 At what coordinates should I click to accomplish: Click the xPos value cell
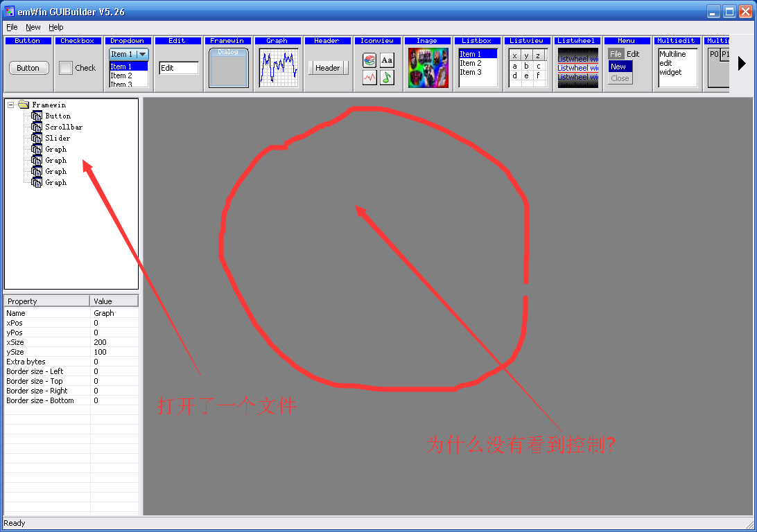click(115, 323)
